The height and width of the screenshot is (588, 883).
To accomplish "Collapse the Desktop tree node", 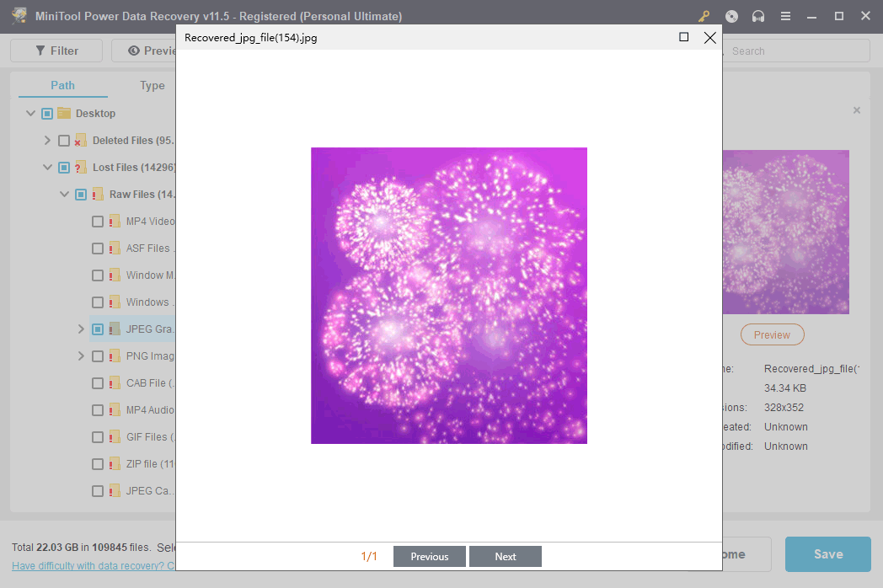I will [x=31, y=113].
